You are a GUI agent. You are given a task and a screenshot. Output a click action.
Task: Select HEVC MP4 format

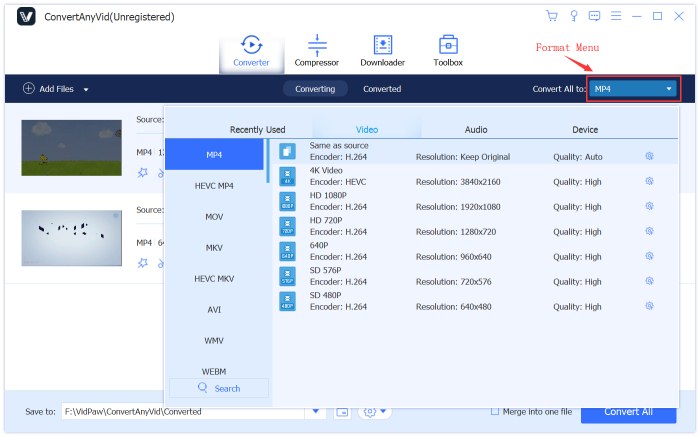pyautogui.click(x=214, y=186)
